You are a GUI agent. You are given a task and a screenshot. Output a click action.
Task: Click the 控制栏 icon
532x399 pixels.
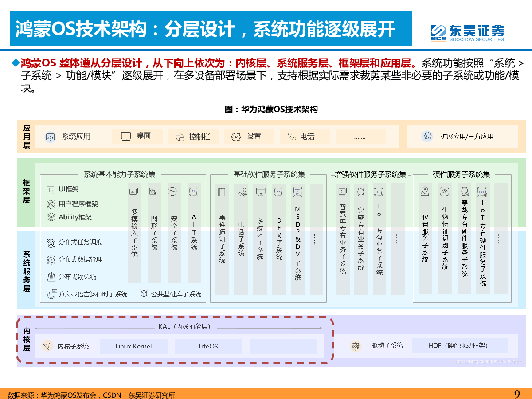[179, 137]
